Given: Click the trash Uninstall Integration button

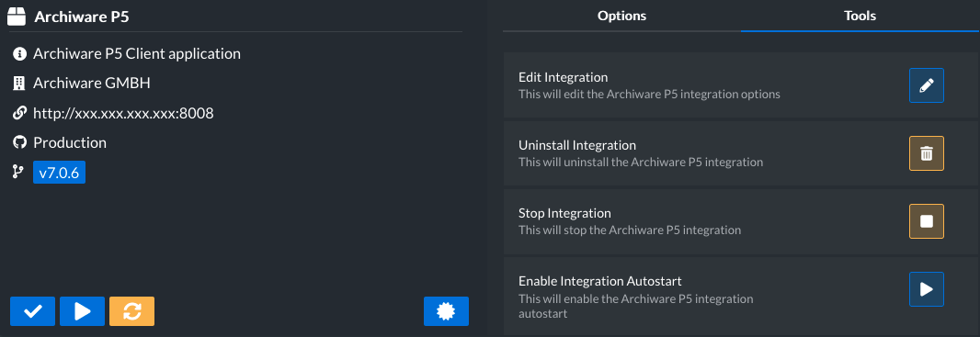Looking at the screenshot, I should coord(927,153).
